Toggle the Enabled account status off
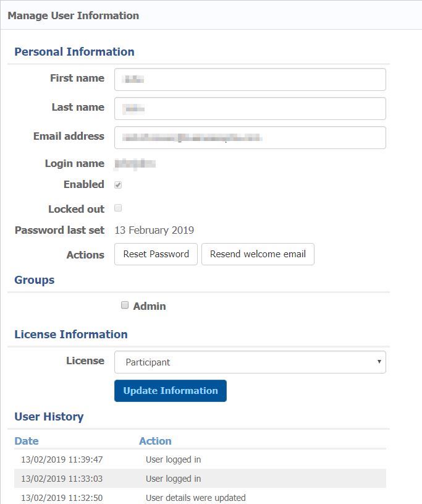Screen dimensions: 422x504 pos(117,184)
